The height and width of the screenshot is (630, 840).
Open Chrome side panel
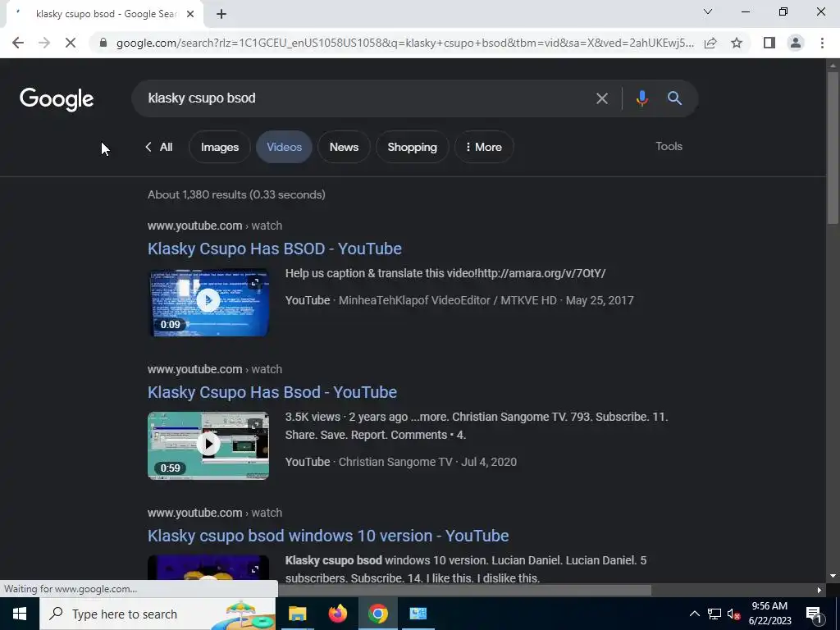coord(769,43)
